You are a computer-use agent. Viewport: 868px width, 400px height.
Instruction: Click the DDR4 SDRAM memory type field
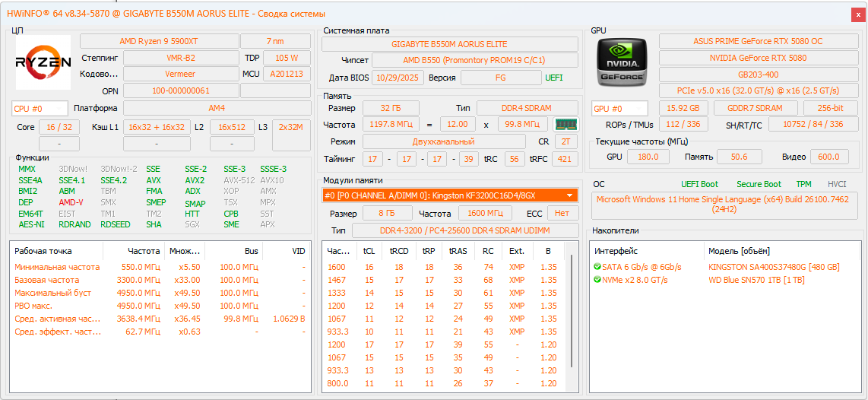click(x=527, y=108)
